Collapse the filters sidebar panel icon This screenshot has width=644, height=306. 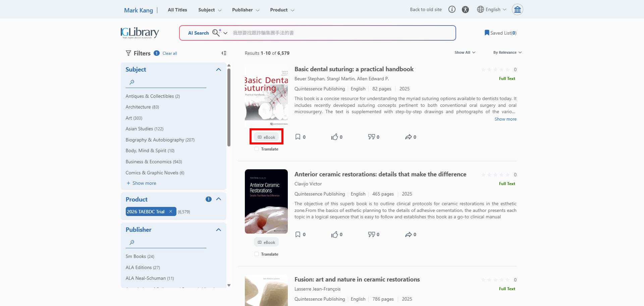(x=224, y=53)
